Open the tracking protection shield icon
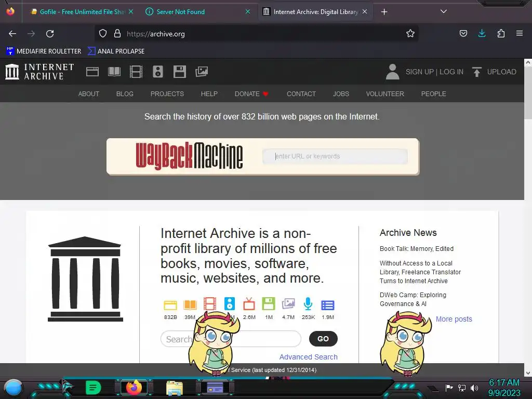The width and height of the screenshot is (532, 399). click(103, 33)
